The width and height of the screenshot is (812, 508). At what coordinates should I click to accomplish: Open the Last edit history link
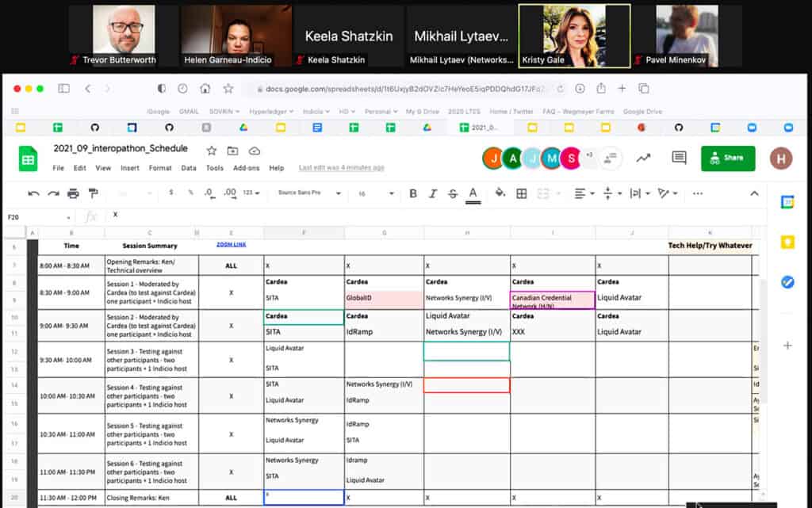click(x=341, y=167)
